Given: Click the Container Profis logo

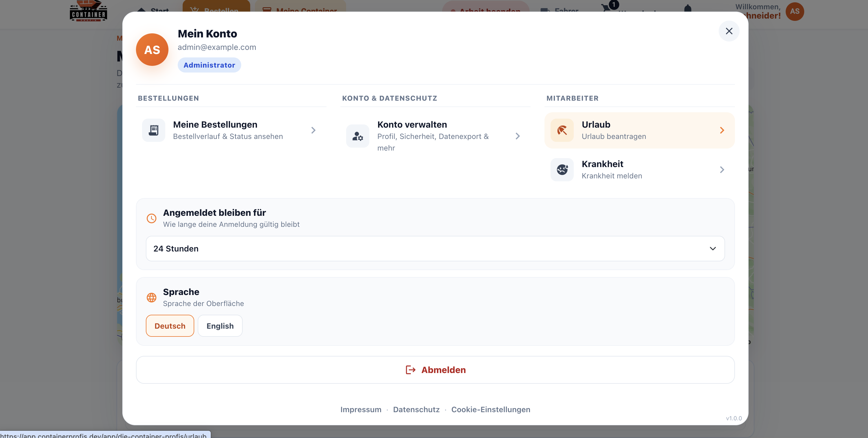Looking at the screenshot, I should point(88,11).
